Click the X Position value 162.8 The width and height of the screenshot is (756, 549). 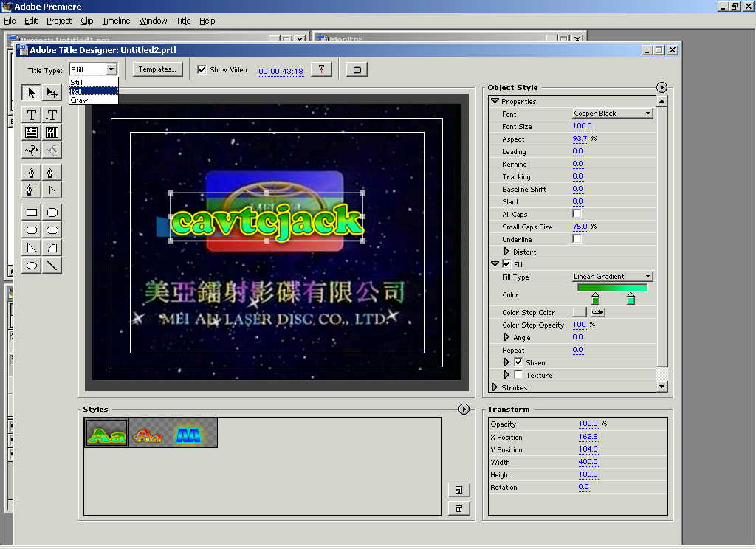[x=588, y=437]
